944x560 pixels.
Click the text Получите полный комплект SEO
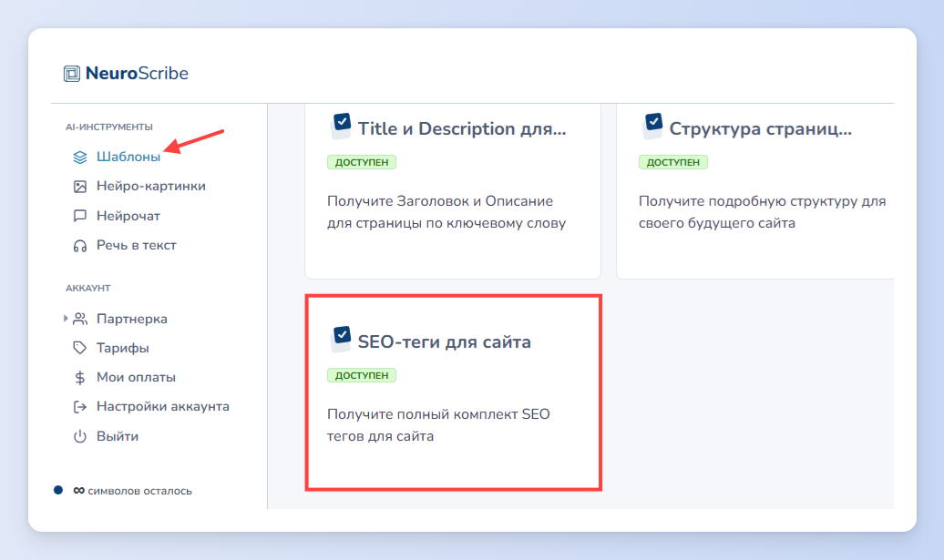[438, 414]
